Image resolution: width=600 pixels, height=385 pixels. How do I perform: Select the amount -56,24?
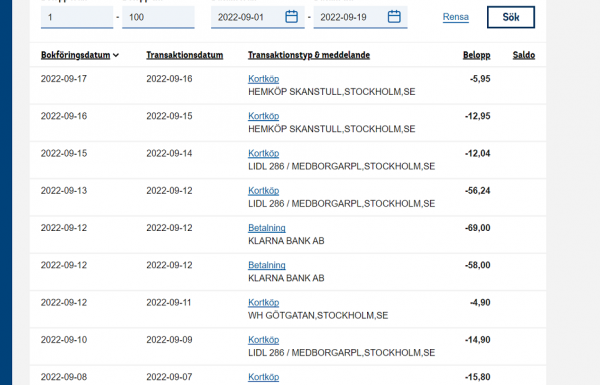[478, 191]
